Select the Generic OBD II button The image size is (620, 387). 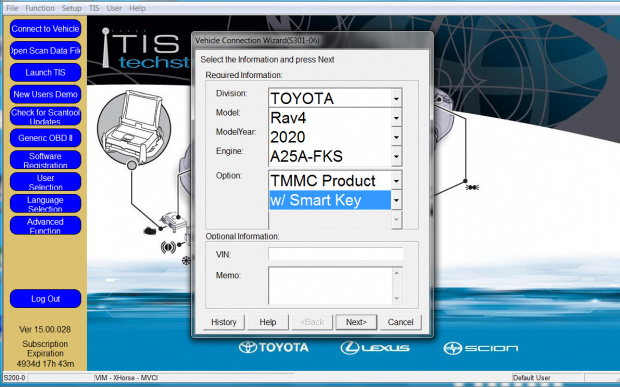[45, 138]
